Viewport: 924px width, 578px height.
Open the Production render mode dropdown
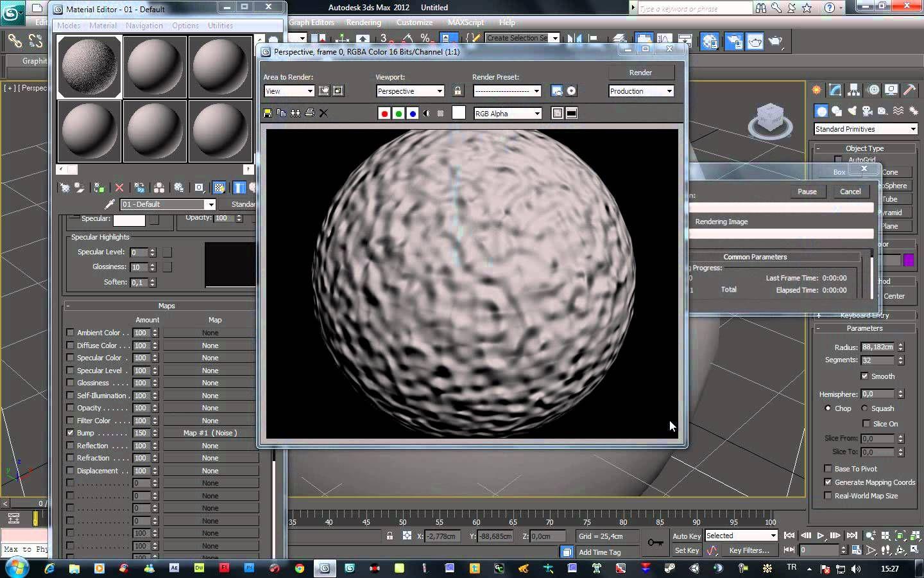pyautogui.click(x=642, y=91)
